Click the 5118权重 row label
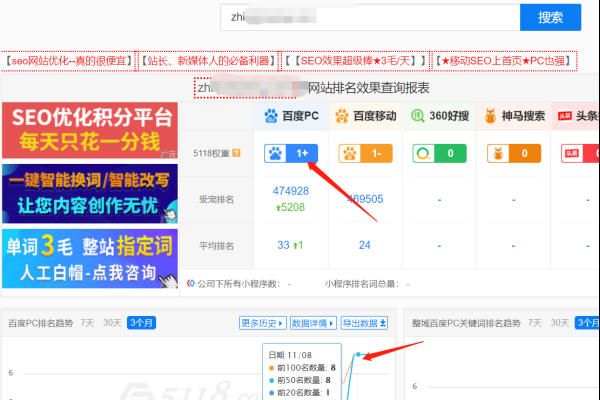 [x=211, y=153]
